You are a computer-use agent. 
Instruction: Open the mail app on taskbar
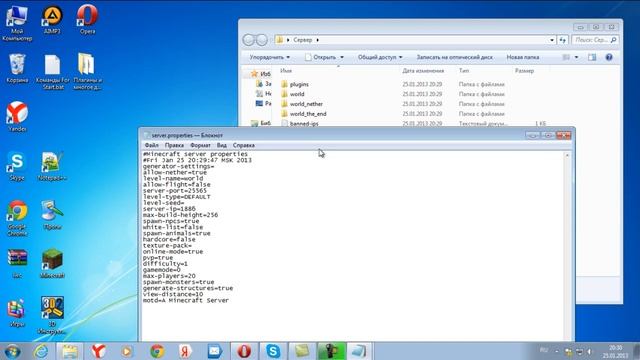[x=215, y=351]
